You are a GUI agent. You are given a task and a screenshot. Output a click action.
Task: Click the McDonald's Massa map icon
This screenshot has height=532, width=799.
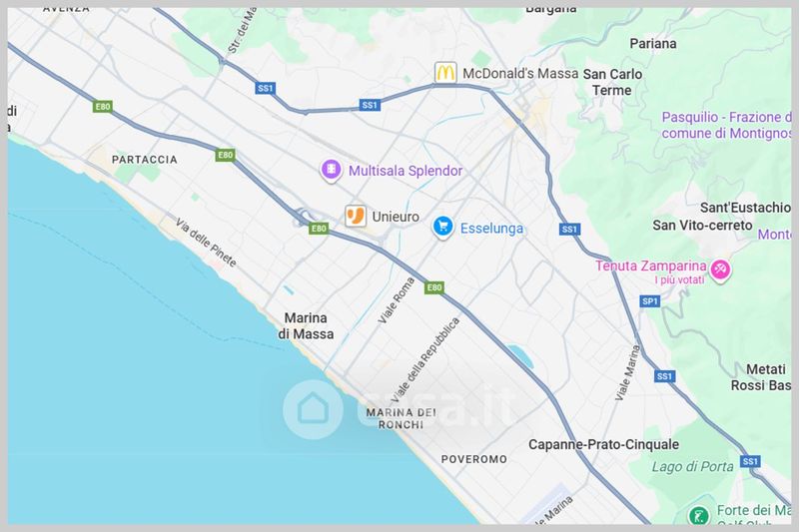(x=445, y=72)
